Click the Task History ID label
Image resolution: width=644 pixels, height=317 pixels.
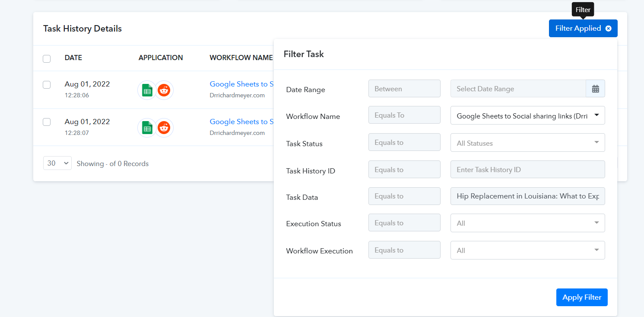pos(311,171)
